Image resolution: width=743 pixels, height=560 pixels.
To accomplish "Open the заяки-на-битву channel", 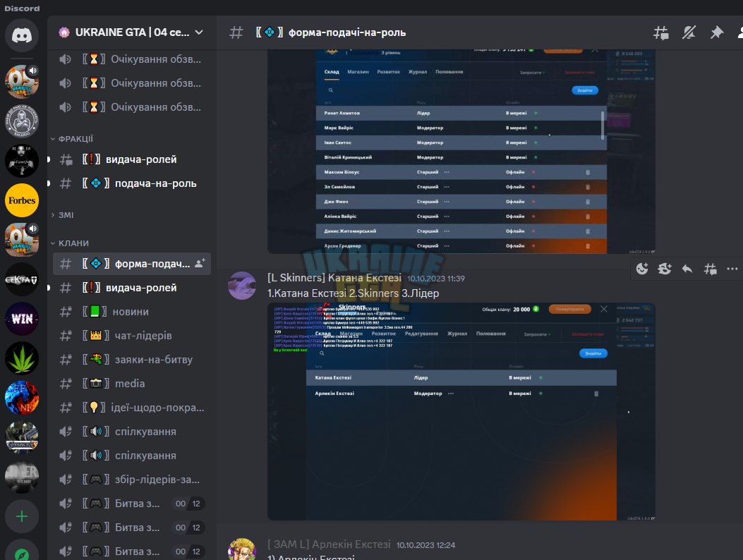I will point(132,360).
